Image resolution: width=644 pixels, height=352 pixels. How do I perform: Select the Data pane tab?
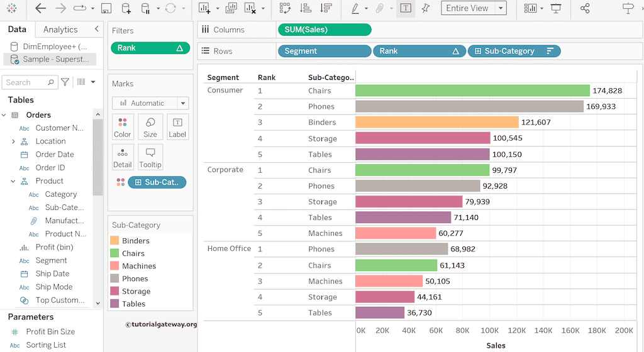click(x=17, y=30)
